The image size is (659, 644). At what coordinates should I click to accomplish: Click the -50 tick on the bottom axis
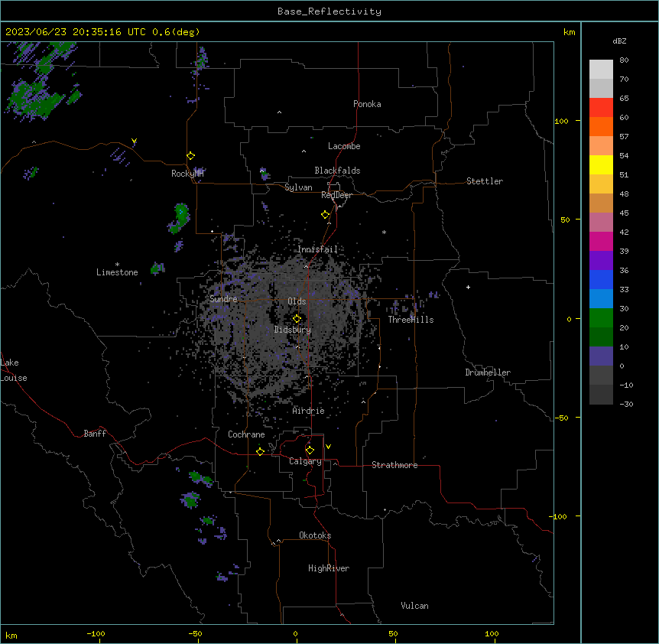(x=195, y=633)
